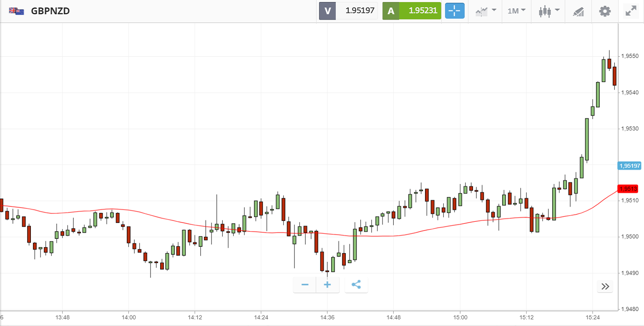
Task: Click the blue 1,95197 current price label
Action: (x=629, y=166)
